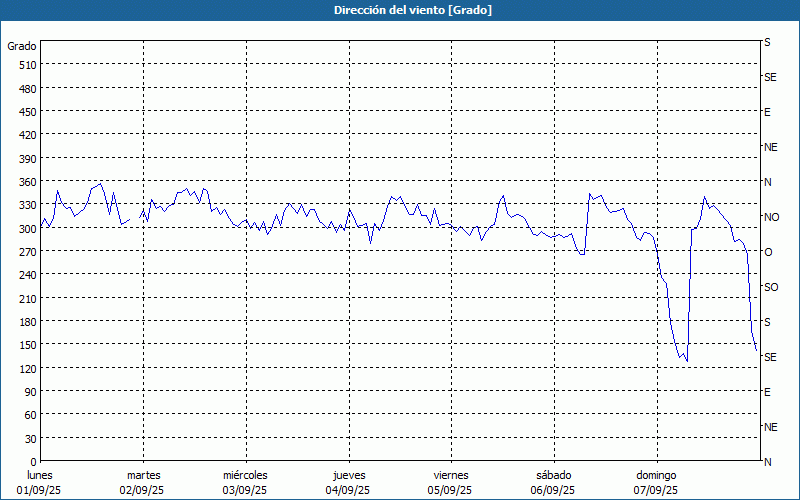Click the 0 value at the axis bottom
This screenshot has height=500, width=800.
[x=33, y=462]
